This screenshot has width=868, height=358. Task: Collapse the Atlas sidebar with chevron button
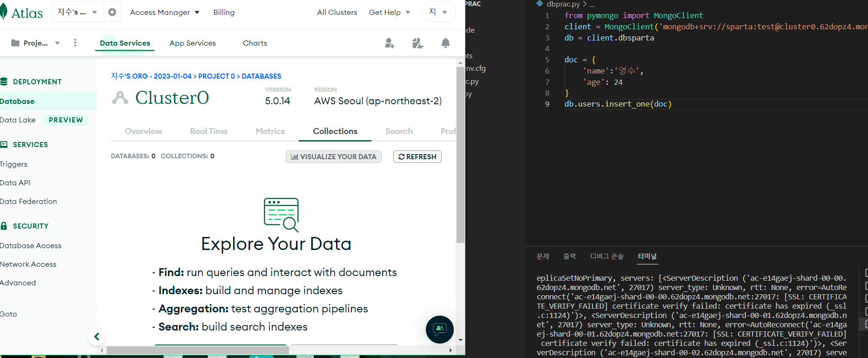pos(97,337)
